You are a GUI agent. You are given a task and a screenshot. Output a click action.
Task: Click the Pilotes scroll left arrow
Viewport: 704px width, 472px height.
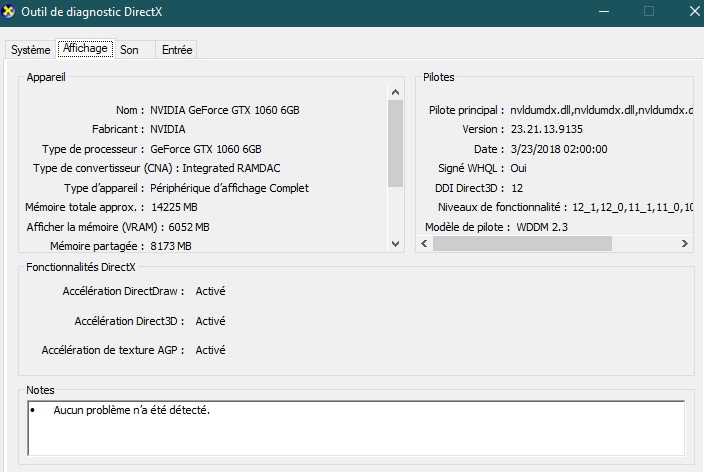tap(424, 243)
